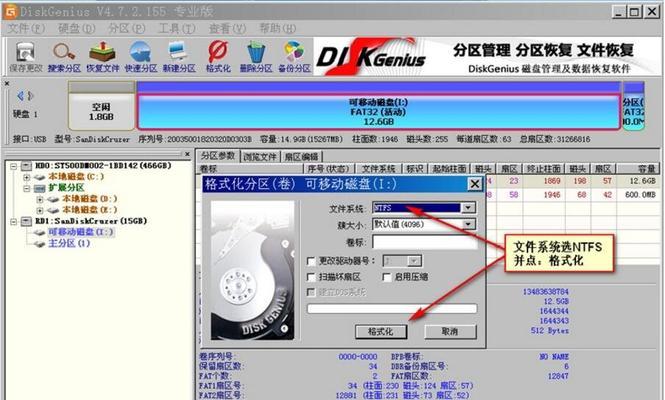
Task: Click the 600.0MB capacity table cell
Action: click(x=640, y=195)
